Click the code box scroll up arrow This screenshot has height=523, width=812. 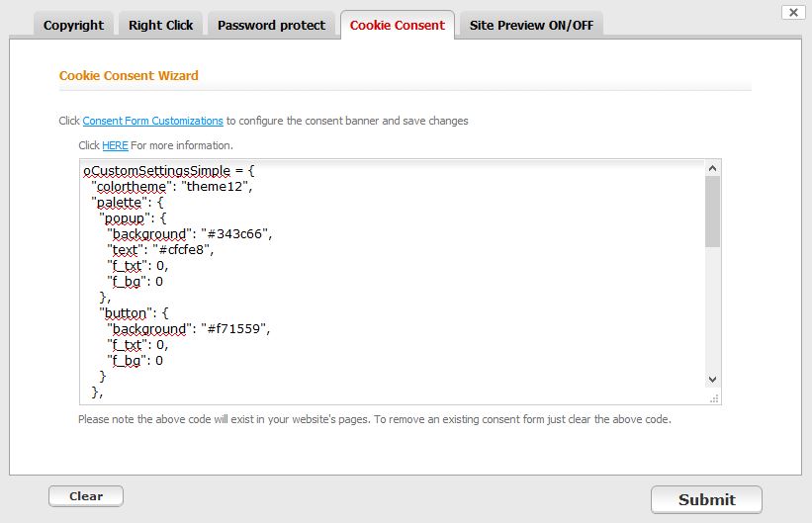point(712,169)
